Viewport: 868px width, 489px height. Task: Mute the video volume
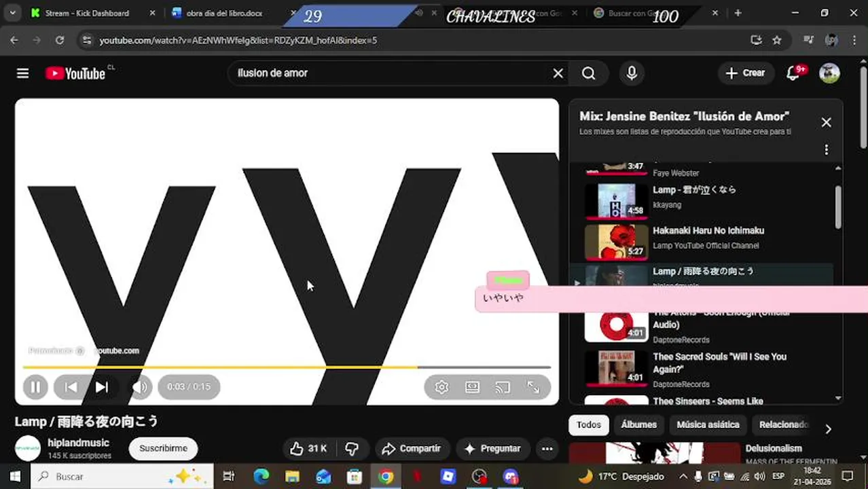point(140,387)
